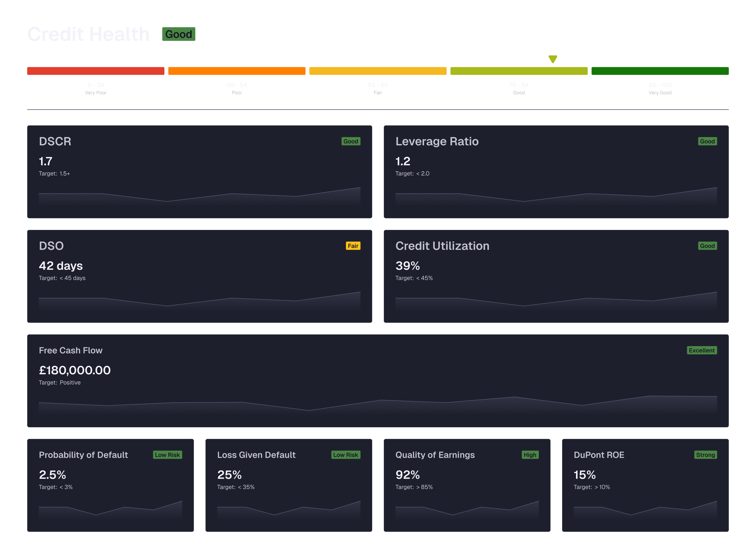This screenshot has height=559, width=756.
Task: Click the DSCR target 1.5+ text
Action: [x=54, y=174]
